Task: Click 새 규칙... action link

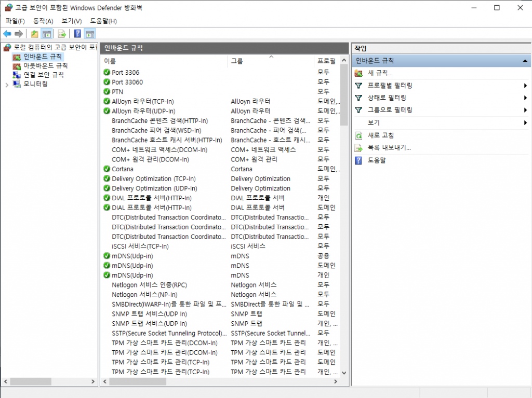Action: (x=380, y=73)
